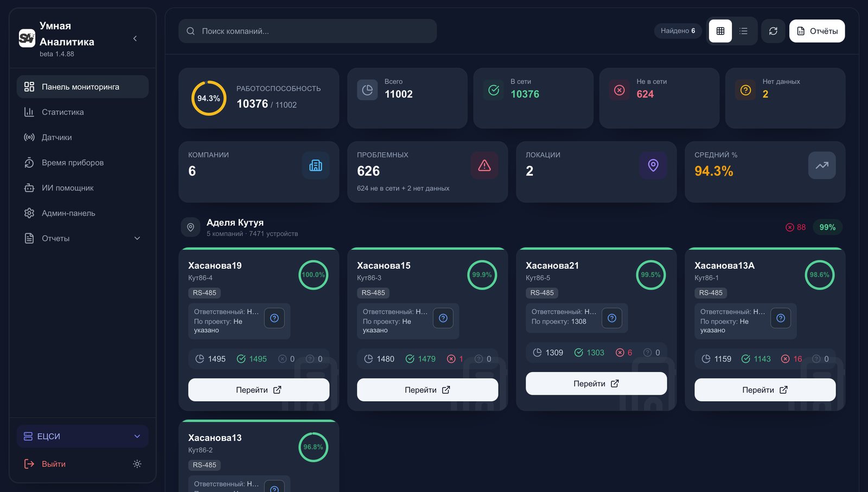Image resolution: width=868 pixels, height=492 pixels.
Task: Click the help icon on Хасанова13А card
Action: pos(781,318)
